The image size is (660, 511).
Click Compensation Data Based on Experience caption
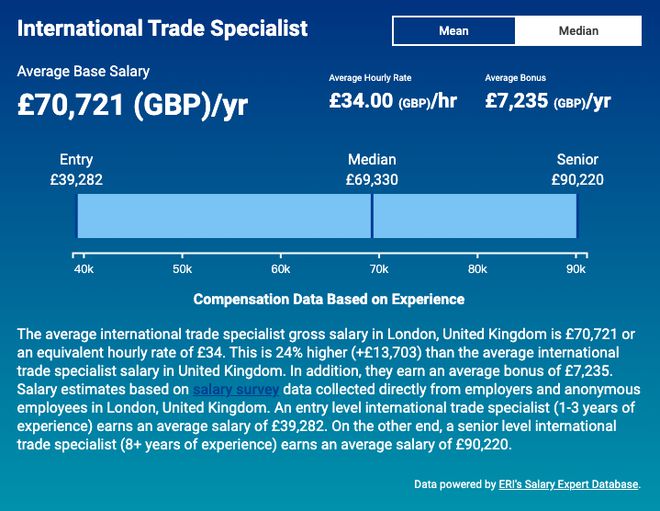(329, 299)
